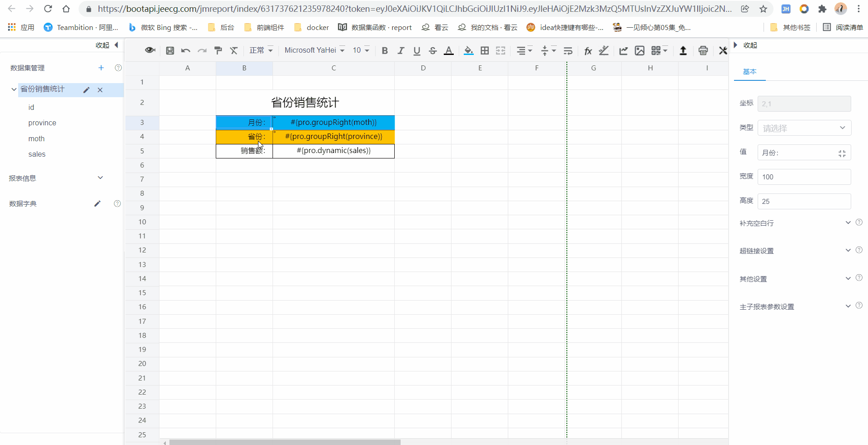Open help for 补充空白行
Screen dimensions: 868x445
tap(859, 222)
